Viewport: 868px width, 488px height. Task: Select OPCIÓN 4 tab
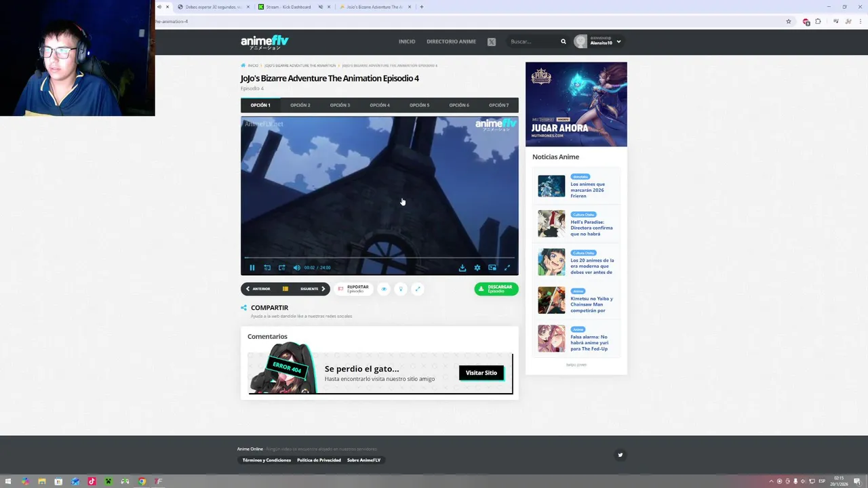click(x=380, y=105)
